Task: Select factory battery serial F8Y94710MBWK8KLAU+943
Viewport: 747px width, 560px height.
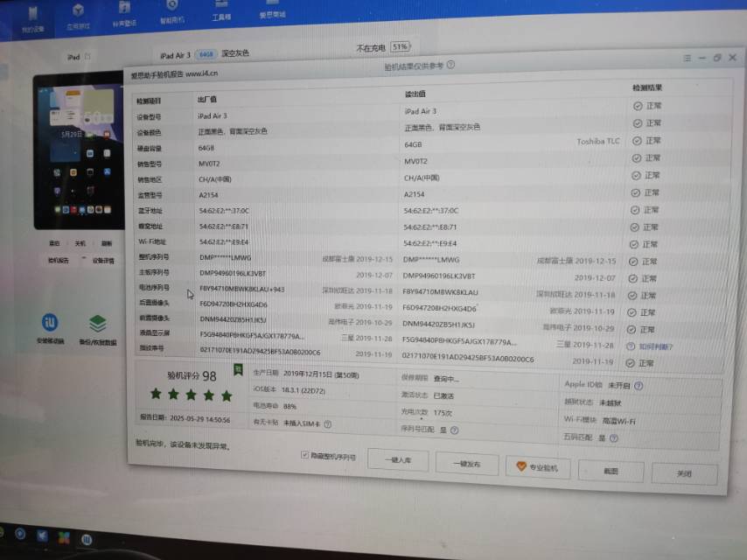Action: (242, 289)
